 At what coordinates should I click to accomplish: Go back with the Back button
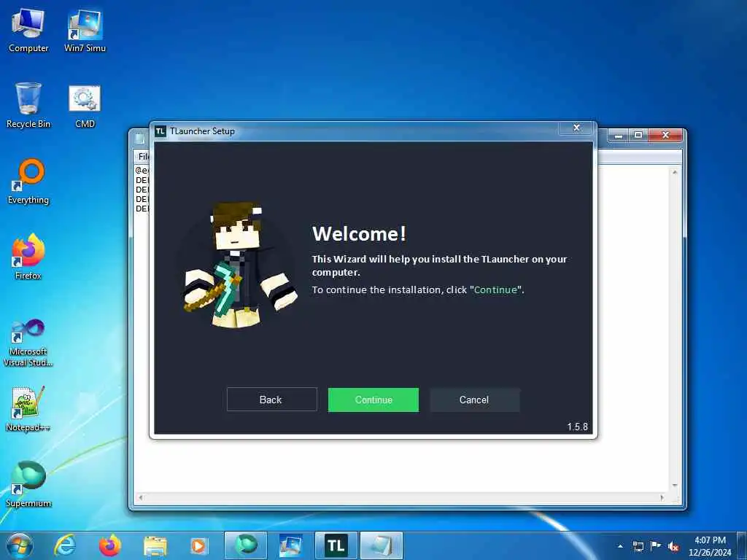click(x=271, y=400)
